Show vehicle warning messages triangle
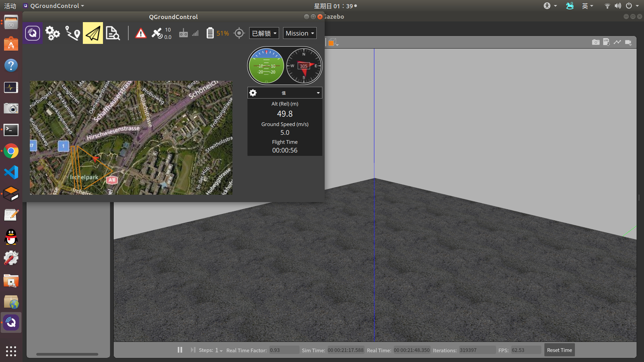This screenshot has width=644, height=362. coord(141,33)
